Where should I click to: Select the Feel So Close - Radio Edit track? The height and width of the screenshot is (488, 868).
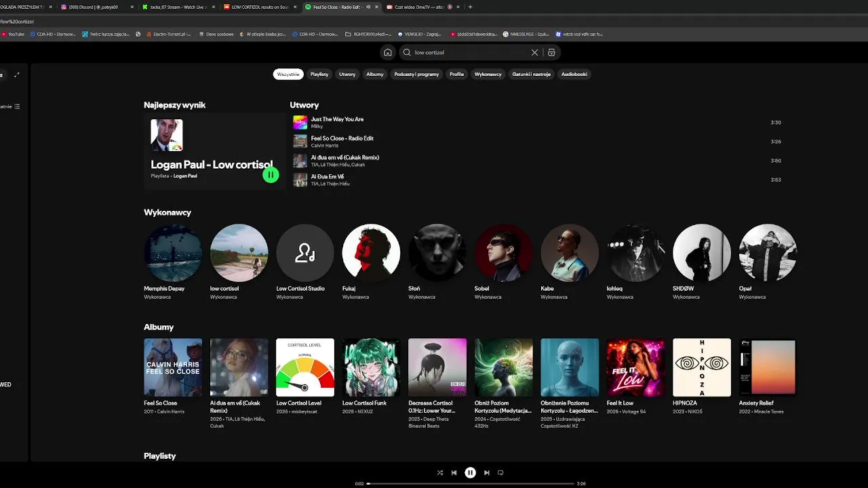(x=342, y=138)
